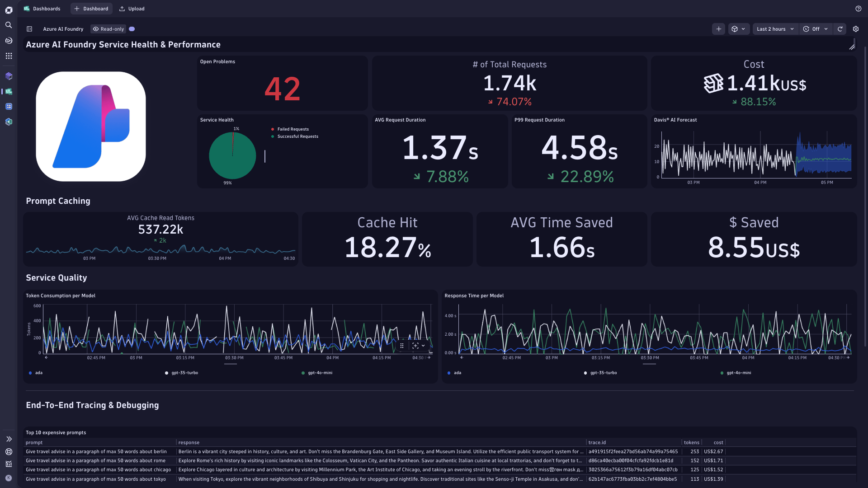Screen dimensions: 868x488
Task: Open the search icon in sidebar
Action: [x=9, y=25]
